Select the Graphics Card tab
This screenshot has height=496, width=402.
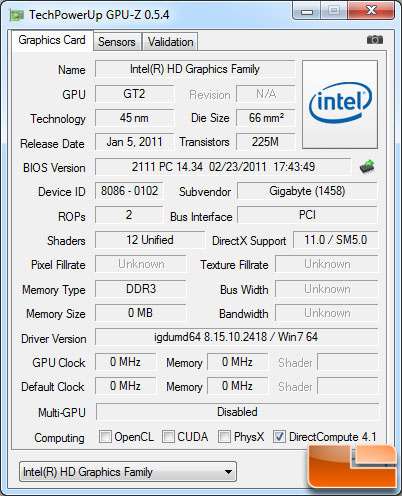pyautogui.click(x=52, y=40)
